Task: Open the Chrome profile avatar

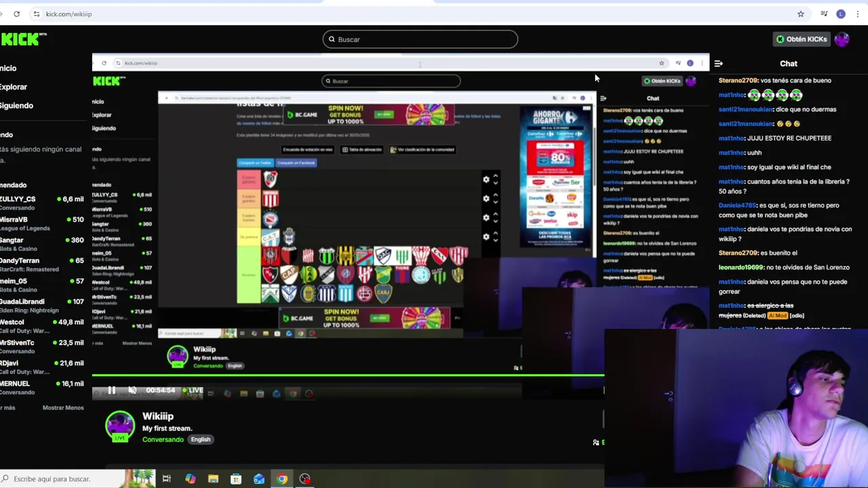Action: (841, 14)
